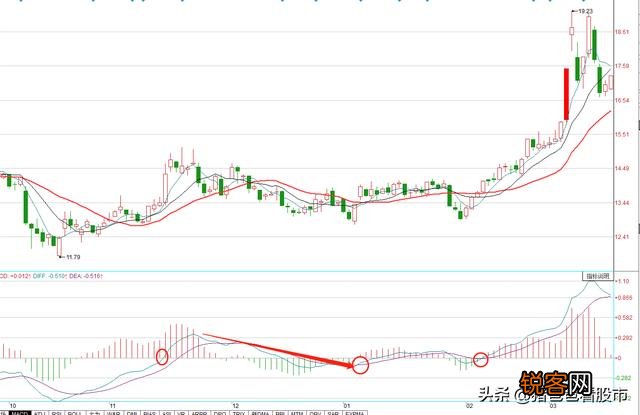Click the 12.41 price axis value
Viewport: 640px width, 415px height.
(622, 237)
